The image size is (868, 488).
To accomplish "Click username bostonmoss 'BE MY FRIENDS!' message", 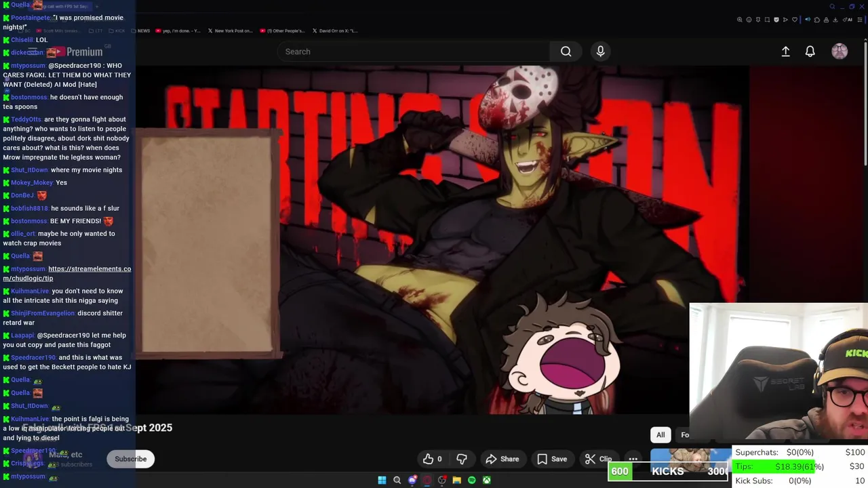I will click(29, 221).
